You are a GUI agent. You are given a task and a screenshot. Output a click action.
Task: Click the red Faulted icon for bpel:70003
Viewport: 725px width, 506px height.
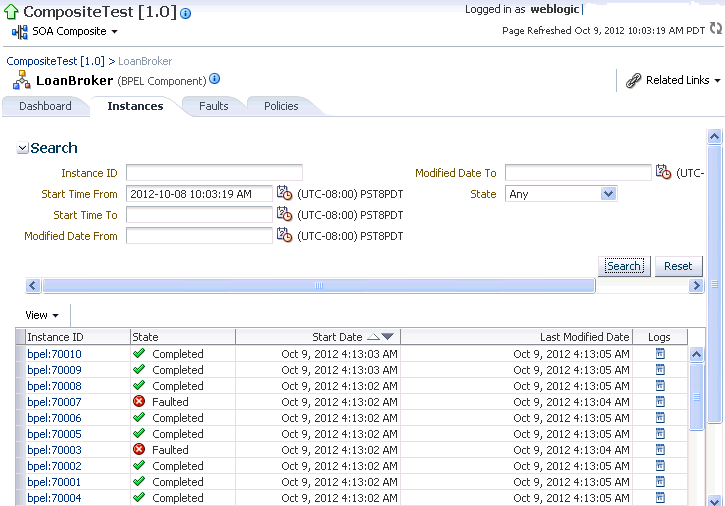click(139, 449)
